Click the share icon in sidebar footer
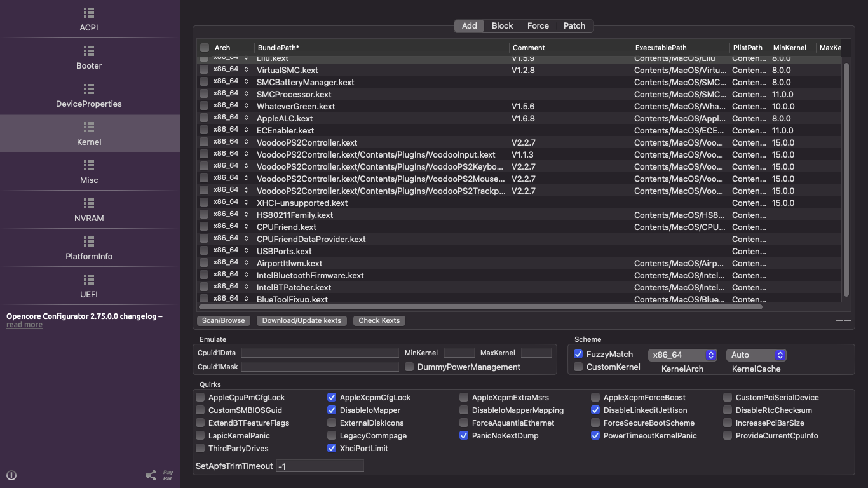 (151, 475)
